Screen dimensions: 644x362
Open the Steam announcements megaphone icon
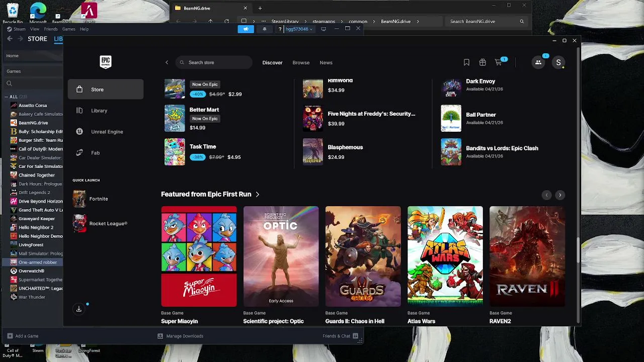(x=246, y=29)
